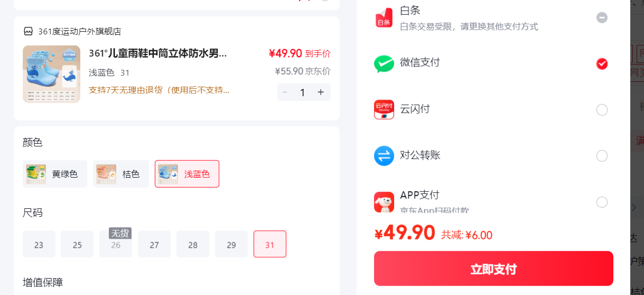Viewport: 644px width, 295px height.
Task: Choose the 桔色 color option
Action: [x=121, y=174]
